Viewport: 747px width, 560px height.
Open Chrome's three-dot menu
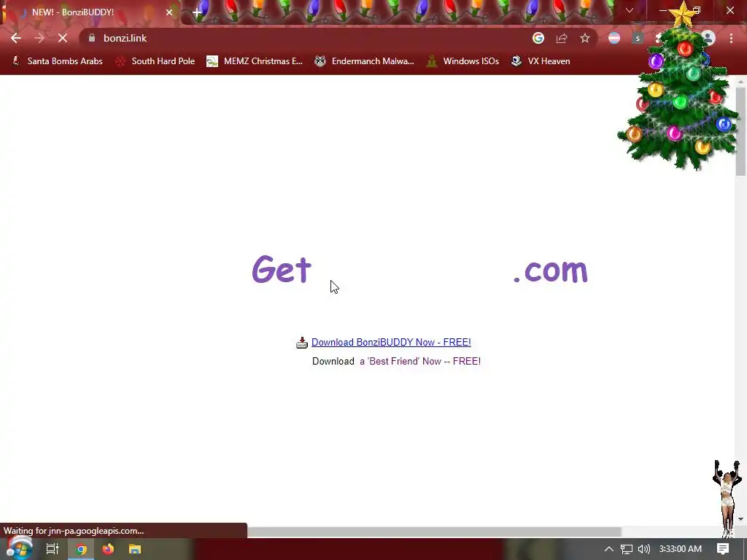731,38
